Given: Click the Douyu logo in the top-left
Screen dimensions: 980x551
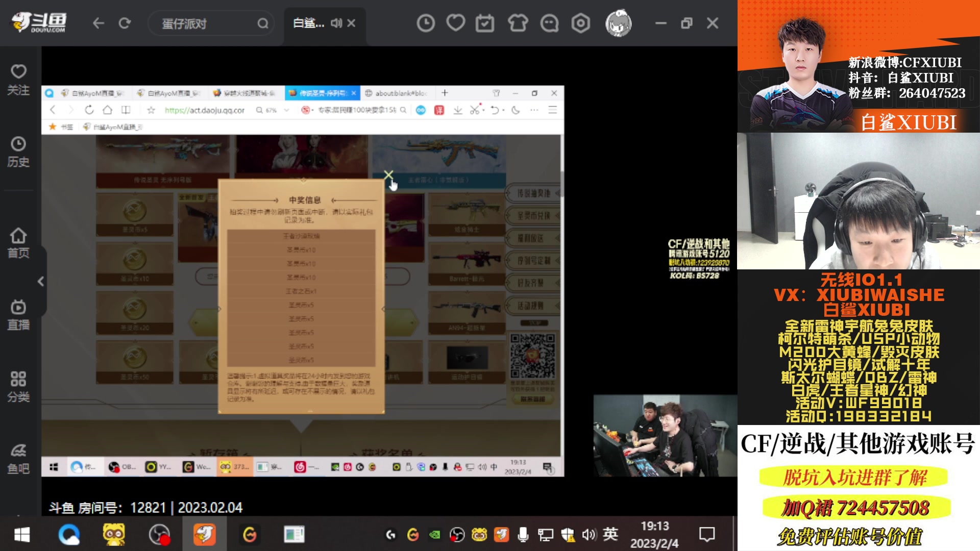Looking at the screenshot, I should click(x=39, y=22).
